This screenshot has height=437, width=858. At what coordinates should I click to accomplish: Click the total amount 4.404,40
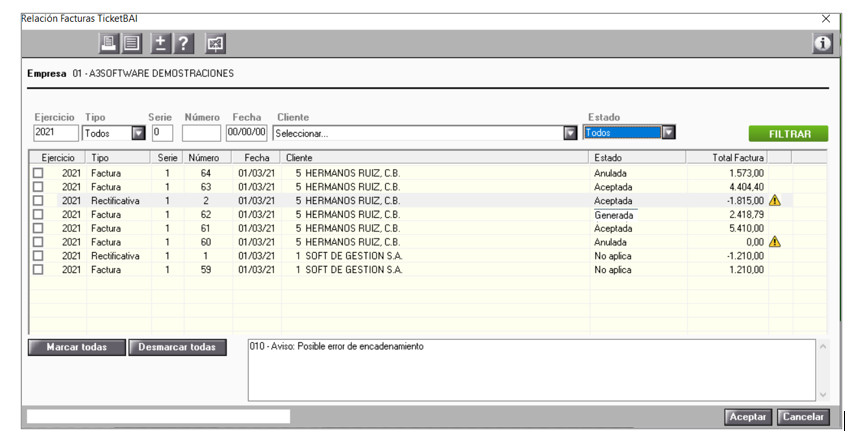click(746, 187)
